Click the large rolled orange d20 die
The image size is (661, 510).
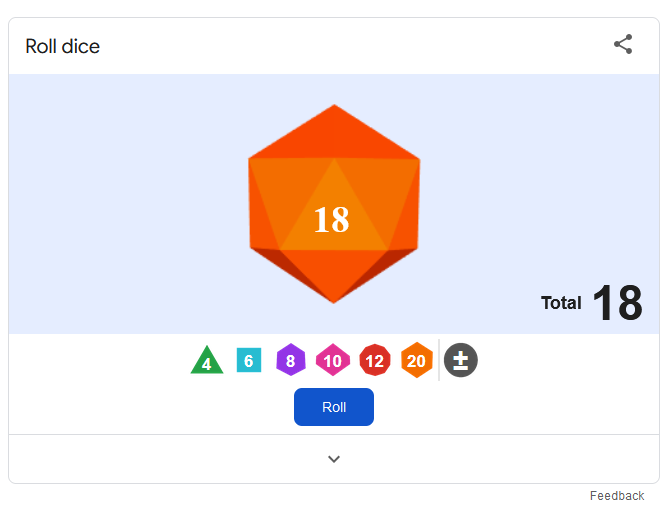coord(334,204)
